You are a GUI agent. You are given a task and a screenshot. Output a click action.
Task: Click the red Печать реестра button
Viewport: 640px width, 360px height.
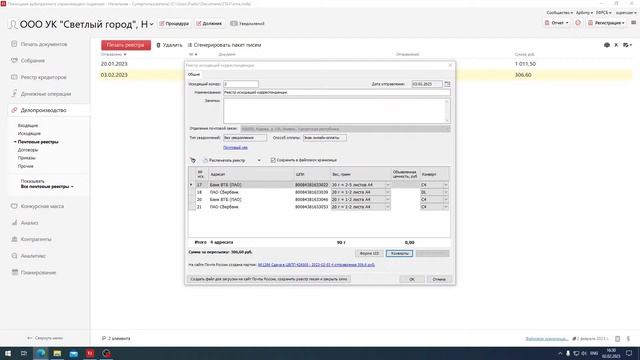(x=126, y=45)
